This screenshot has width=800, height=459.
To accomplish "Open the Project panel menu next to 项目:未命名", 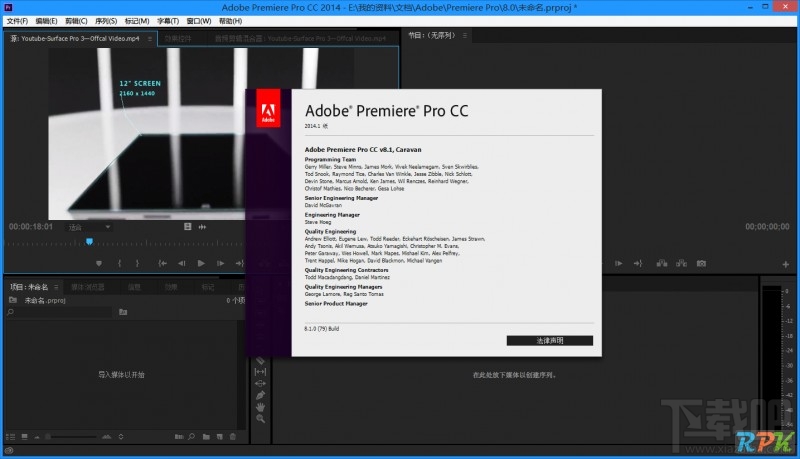I will tap(56, 287).
